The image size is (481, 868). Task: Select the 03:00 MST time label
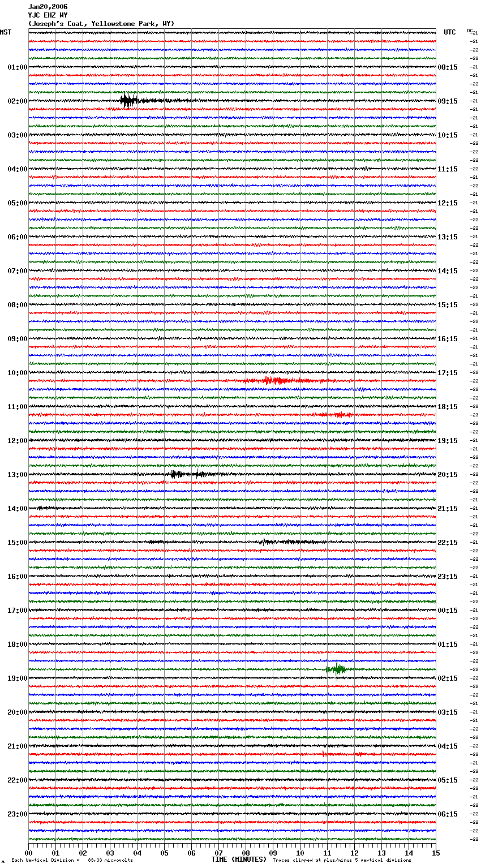17,135
